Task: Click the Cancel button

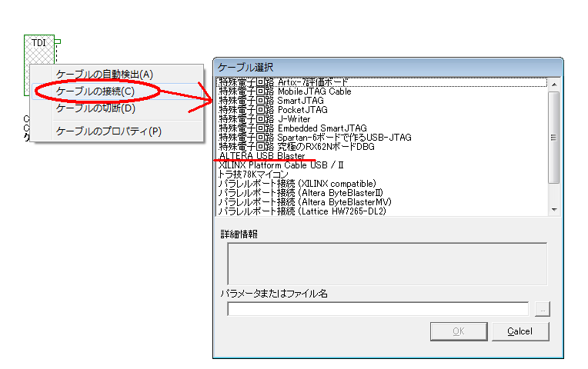Action: click(520, 331)
